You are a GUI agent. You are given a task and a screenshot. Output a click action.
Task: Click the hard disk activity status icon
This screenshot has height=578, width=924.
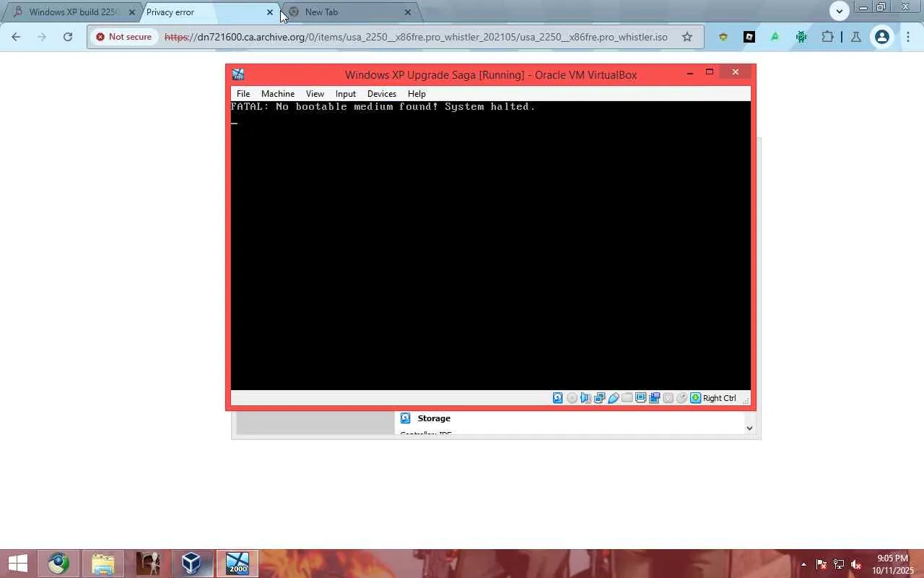click(x=558, y=398)
